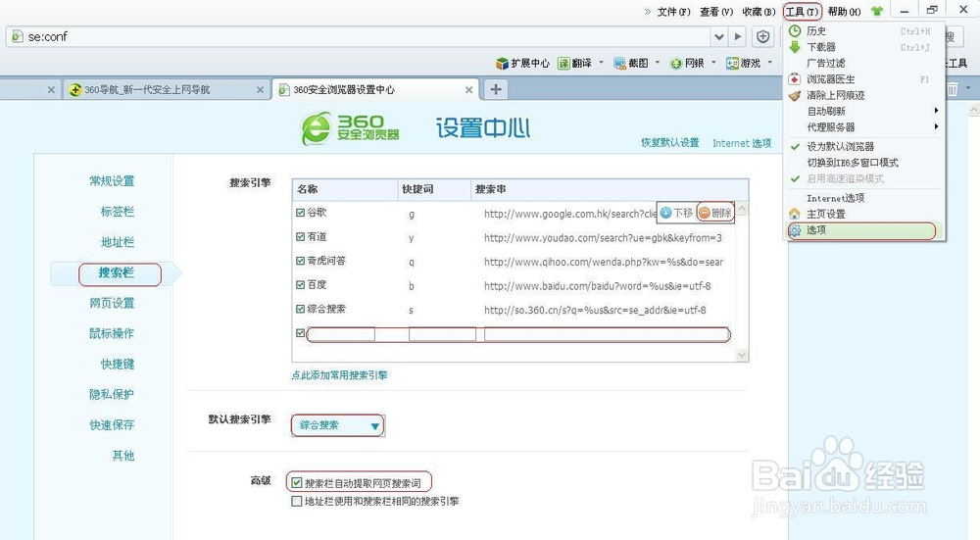Click the Browser Doctor medical icon
This screenshot has width=980, height=540.
(795, 79)
